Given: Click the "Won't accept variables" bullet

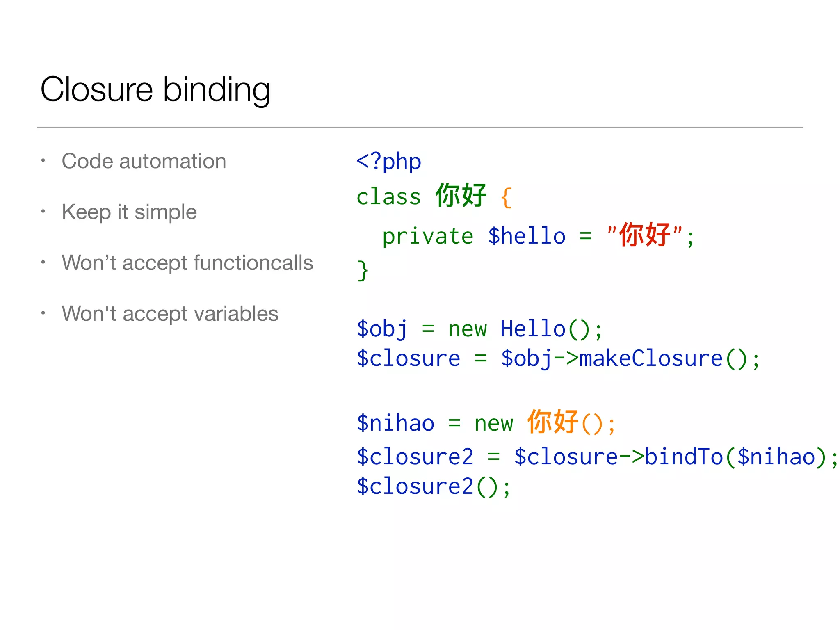Looking at the screenshot, I should 170,313.
